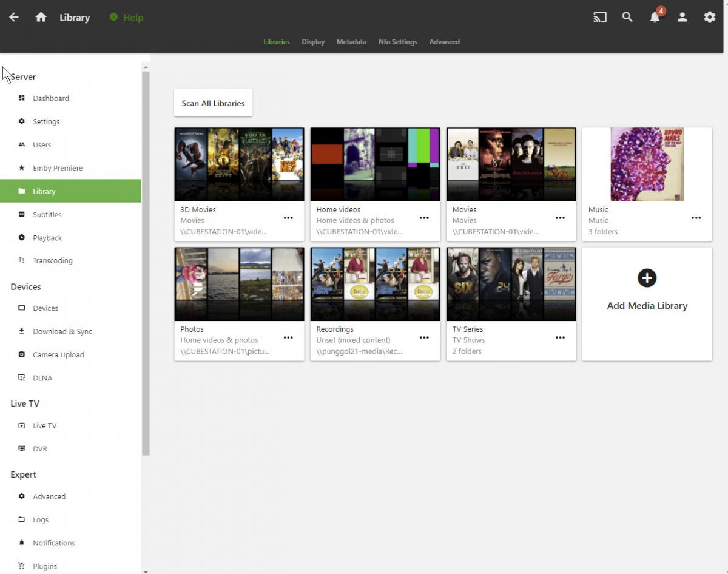
Task: Switch to the Nfo Settings tab
Action: pyautogui.click(x=397, y=42)
